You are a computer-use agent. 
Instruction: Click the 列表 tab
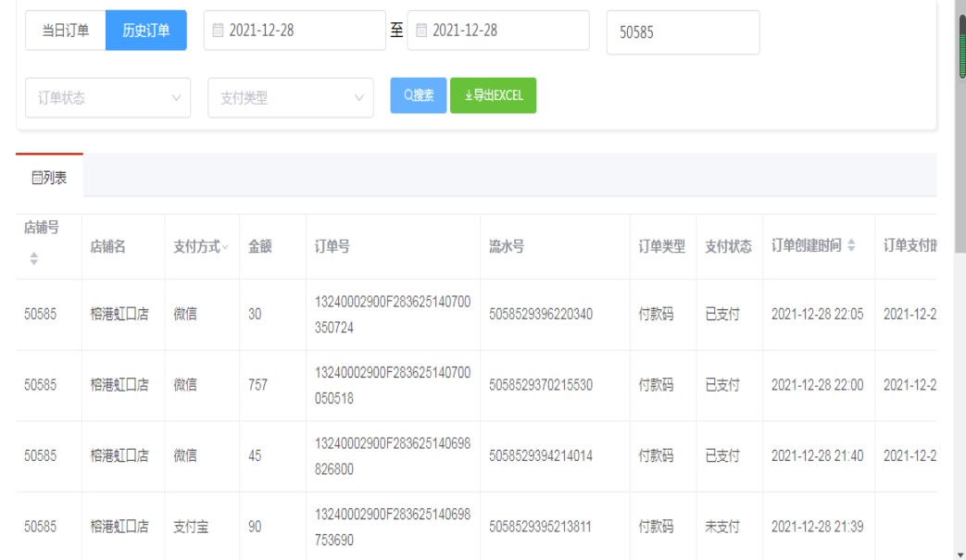[49, 176]
